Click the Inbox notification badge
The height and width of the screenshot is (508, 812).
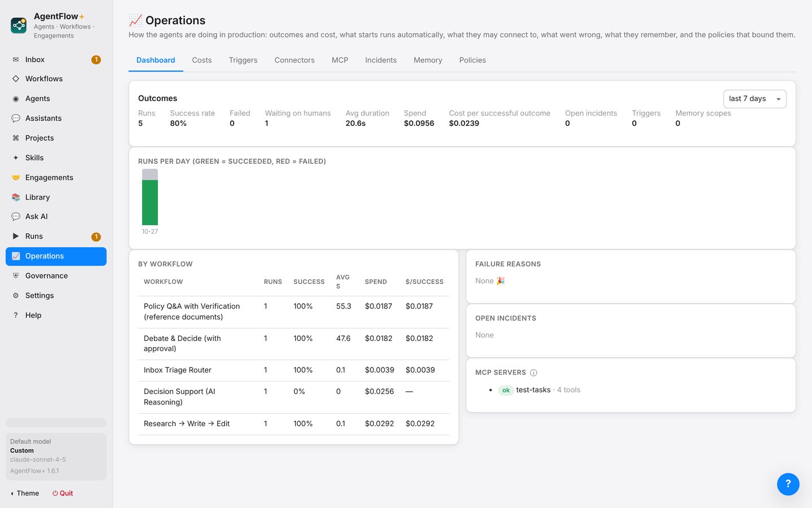[x=96, y=60]
